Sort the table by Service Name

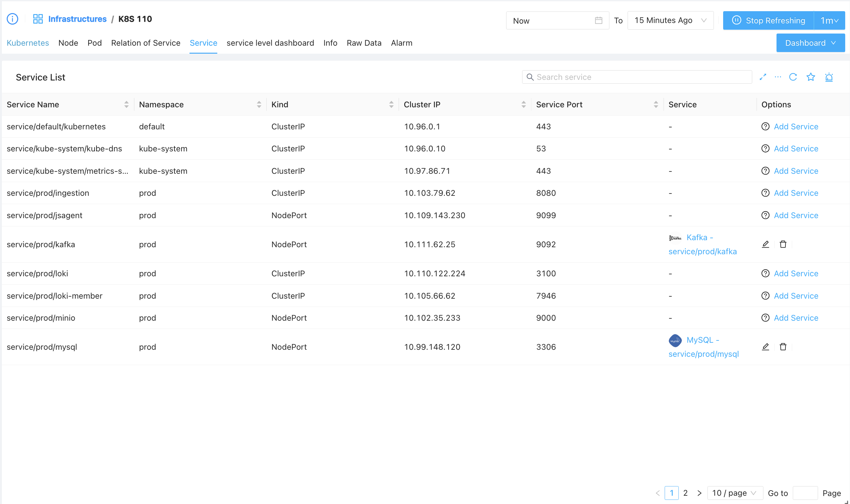pos(126,105)
